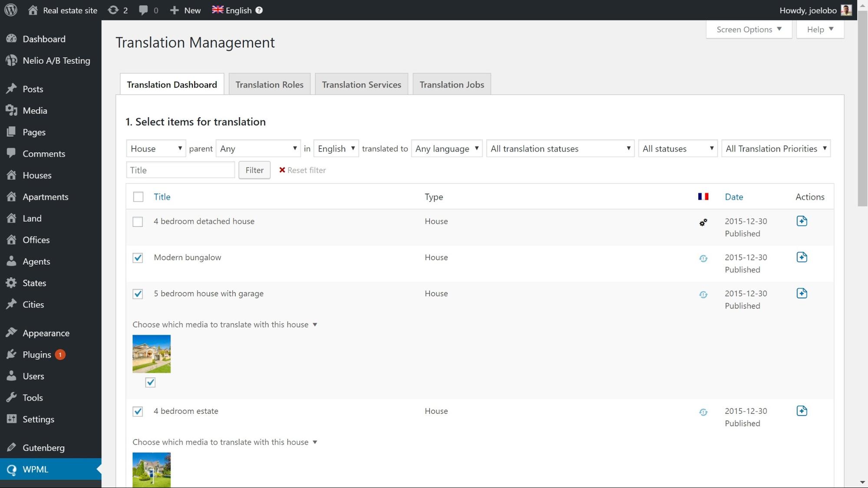The image size is (868, 488).
Task: Click needs-update icon for Modern bungalow
Action: [703, 259]
